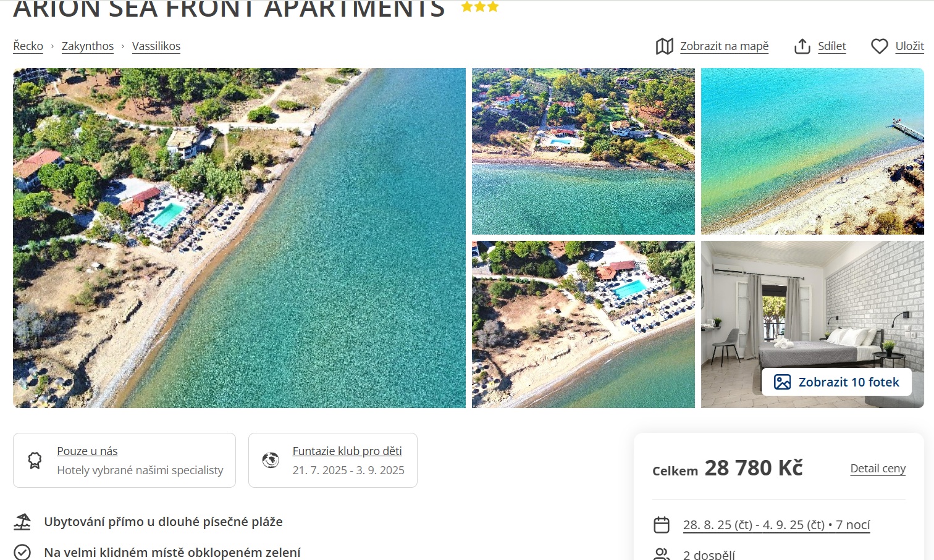Open Zakynthos breadcrumb link
The image size is (934, 560).
coord(88,46)
